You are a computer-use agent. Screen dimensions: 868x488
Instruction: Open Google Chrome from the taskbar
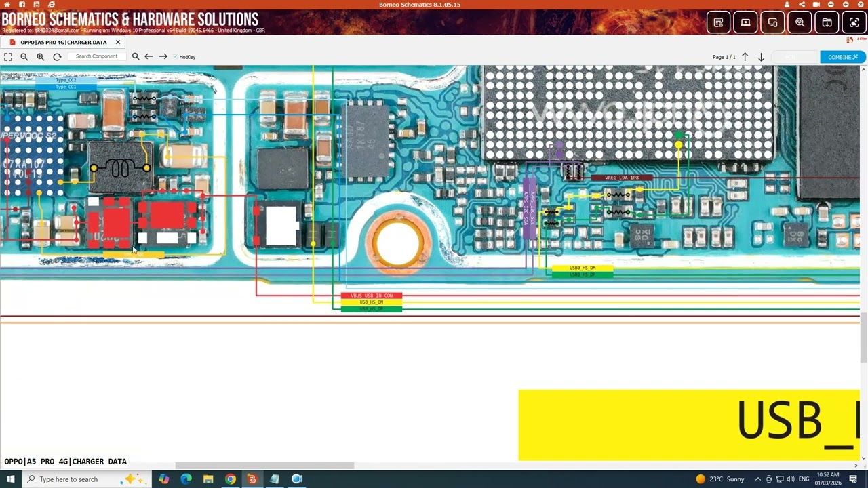pyautogui.click(x=231, y=479)
